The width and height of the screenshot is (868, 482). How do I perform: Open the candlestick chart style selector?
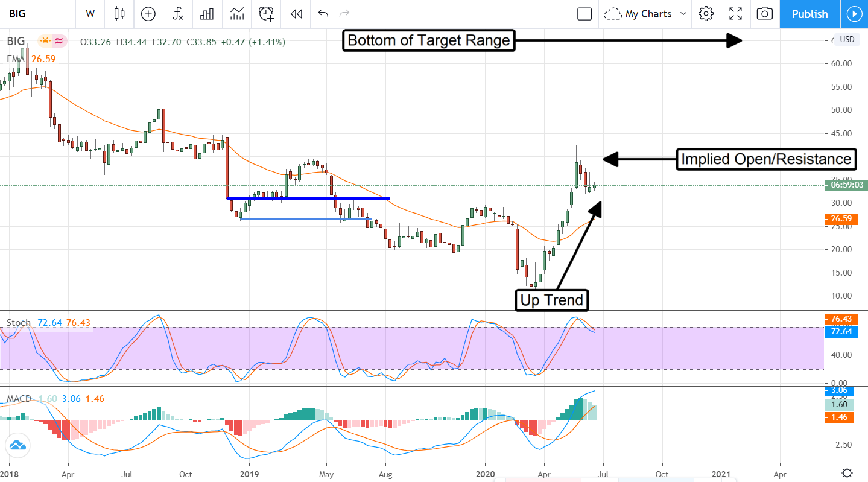click(119, 14)
